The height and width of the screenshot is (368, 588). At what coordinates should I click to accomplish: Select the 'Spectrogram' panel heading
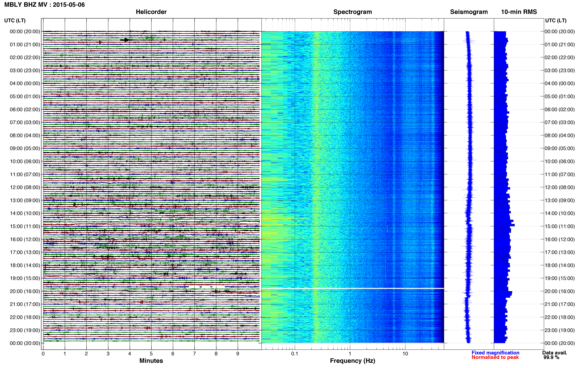(352, 12)
